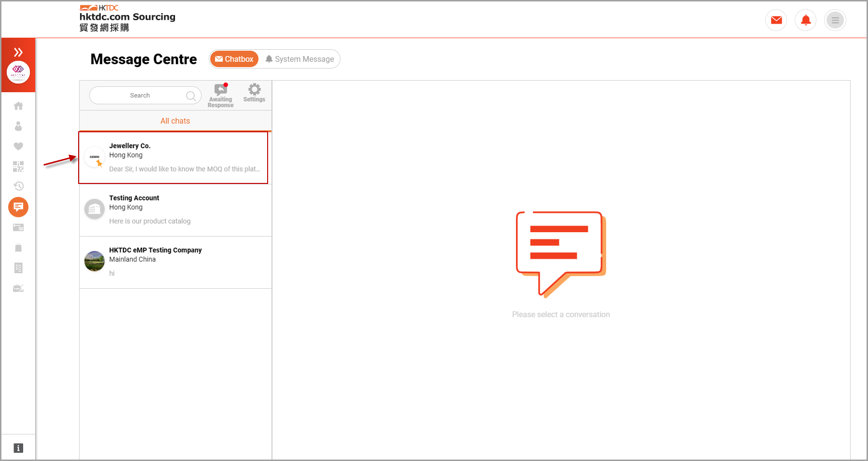The image size is (868, 461).
Task: Open the QR code icon in sidebar
Action: (18, 167)
